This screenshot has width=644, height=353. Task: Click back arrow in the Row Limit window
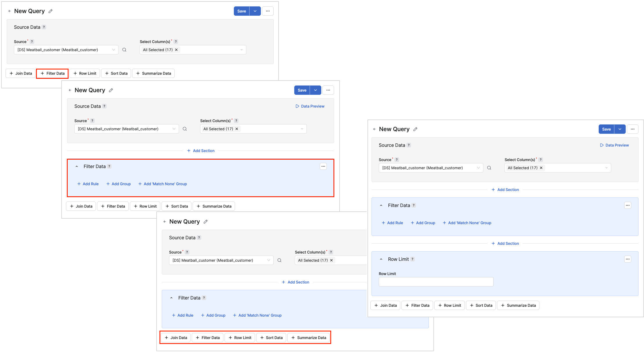(374, 129)
